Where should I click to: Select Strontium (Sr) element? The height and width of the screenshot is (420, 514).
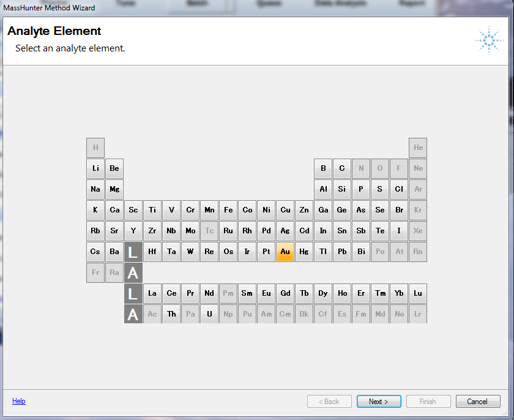(114, 231)
